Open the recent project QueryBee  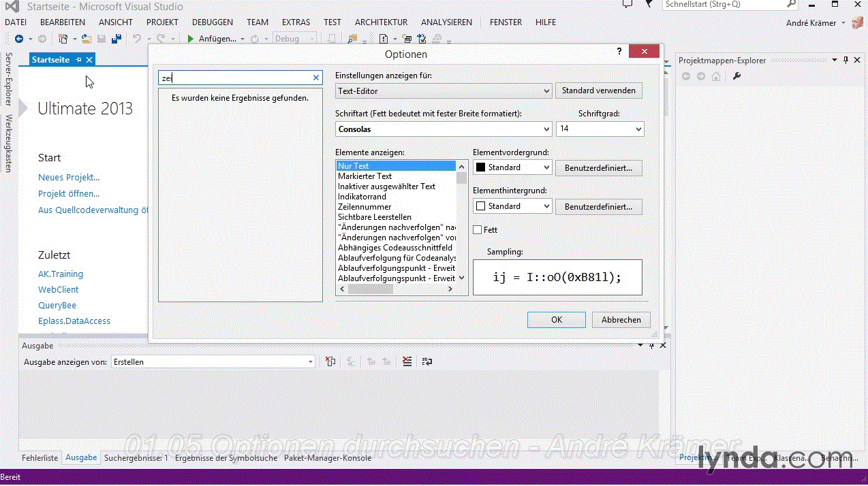coord(57,305)
